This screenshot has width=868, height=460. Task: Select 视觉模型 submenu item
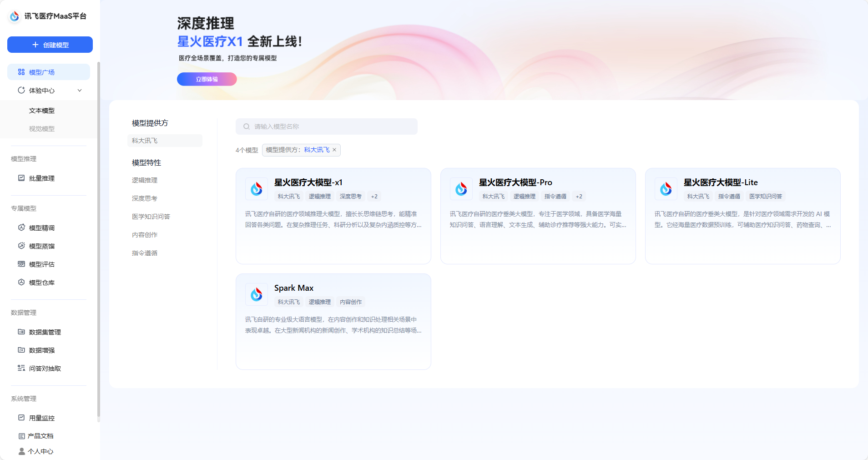(42, 129)
